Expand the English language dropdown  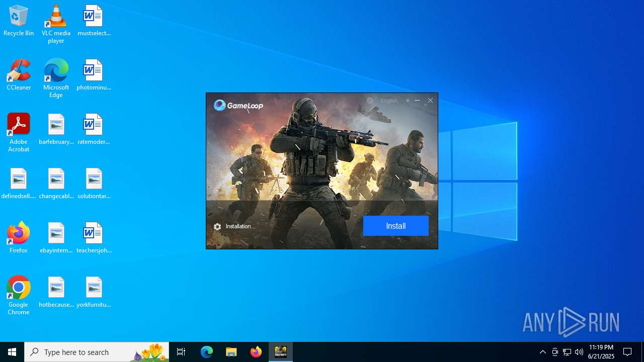click(x=395, y=101)
